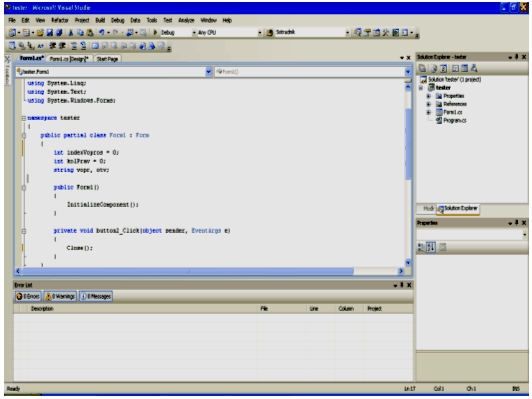Open the Build menu
532x399 pixels.
pyautogui.click(x=100, y=20)
